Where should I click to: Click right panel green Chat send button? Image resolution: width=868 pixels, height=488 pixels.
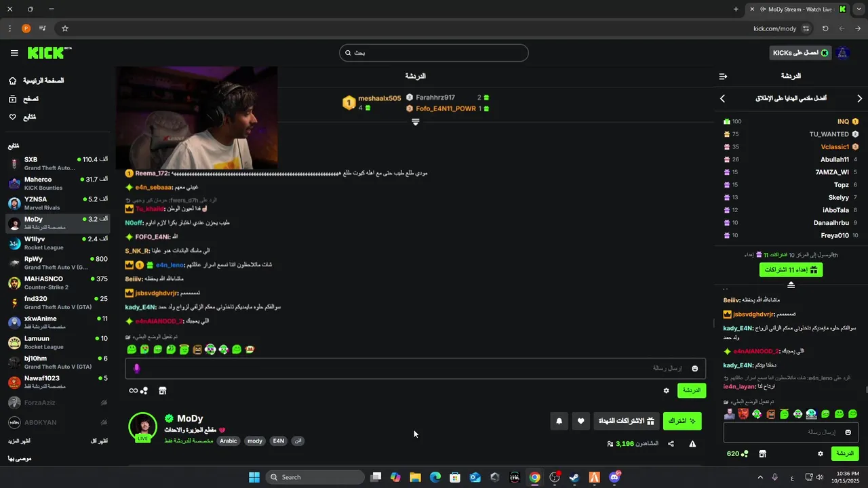pyautogui.click(x=845, y=453)
